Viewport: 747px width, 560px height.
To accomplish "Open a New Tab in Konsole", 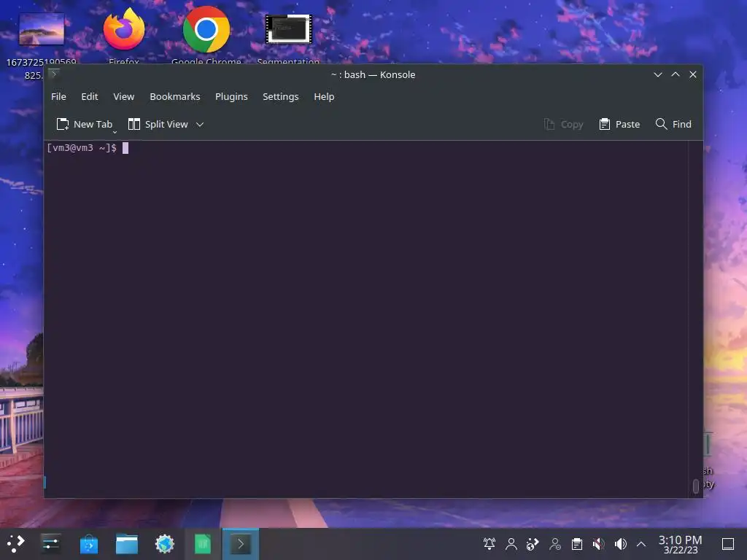I will pyautogui.click(x=85, y=124).
